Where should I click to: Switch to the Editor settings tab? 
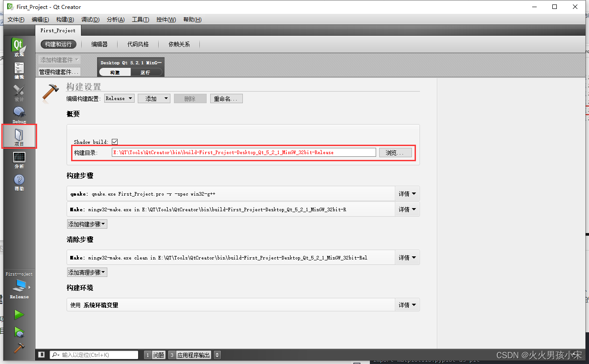coord(99,44)
